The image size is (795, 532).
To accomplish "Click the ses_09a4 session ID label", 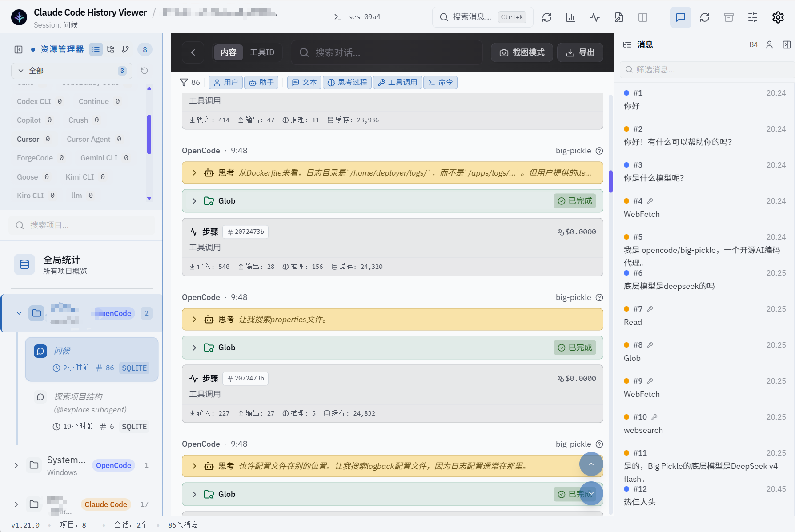I will pyautogui.click(x=364, y=17).
